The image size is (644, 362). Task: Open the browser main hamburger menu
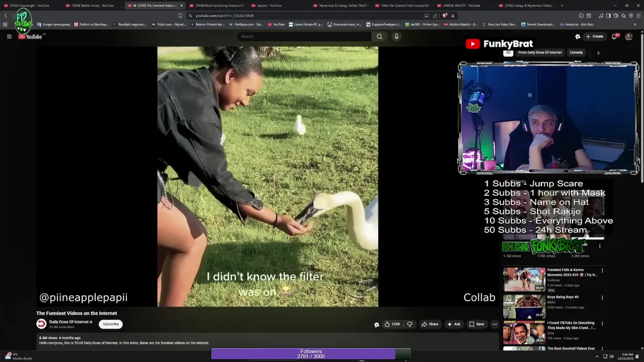point(638,16)
